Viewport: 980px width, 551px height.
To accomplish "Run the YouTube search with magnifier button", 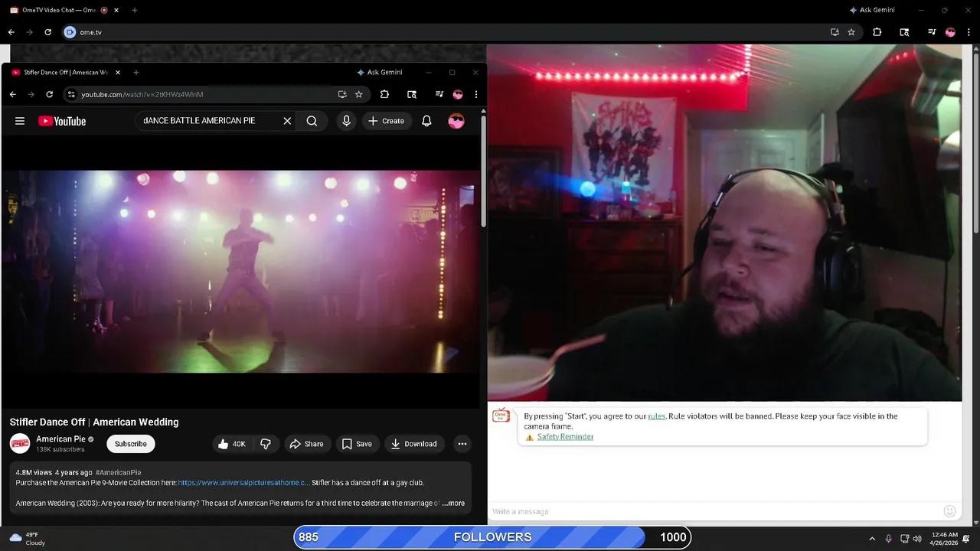I will (312, 121).
